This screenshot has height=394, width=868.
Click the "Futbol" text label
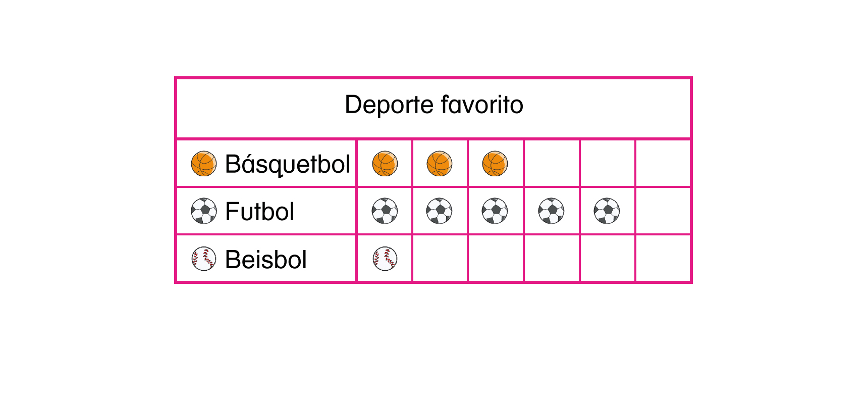(259, 212)
